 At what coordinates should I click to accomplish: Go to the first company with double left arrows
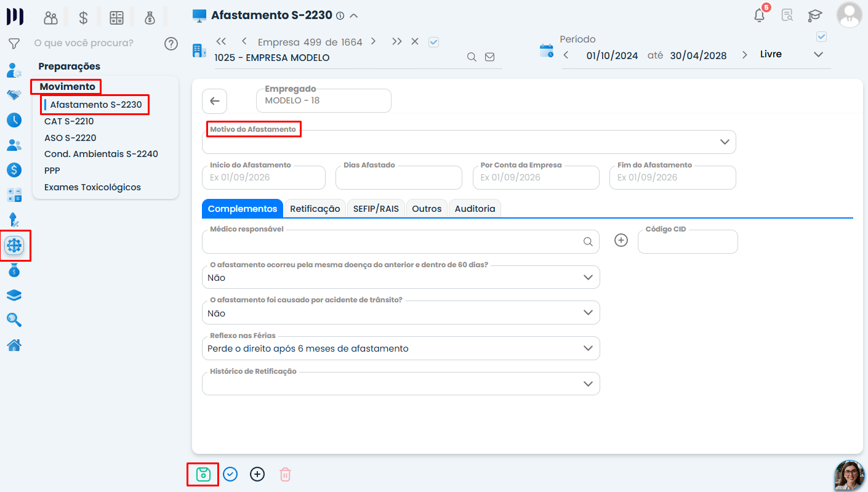(x=222, y=41)
